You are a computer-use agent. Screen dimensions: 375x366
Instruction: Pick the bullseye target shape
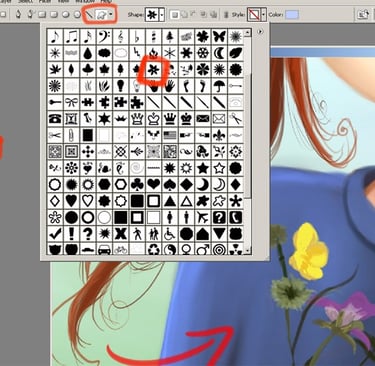[219, 249]
